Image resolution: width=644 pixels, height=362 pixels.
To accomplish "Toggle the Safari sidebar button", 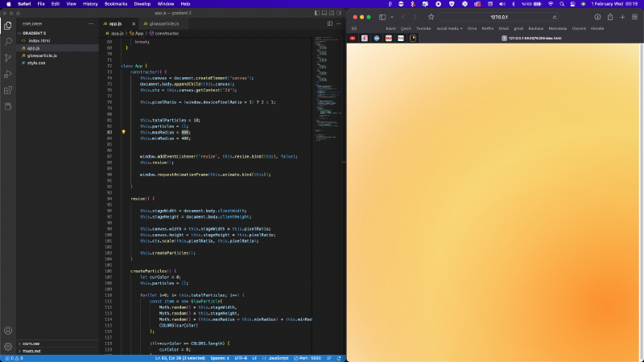I will tap(382, 17).
